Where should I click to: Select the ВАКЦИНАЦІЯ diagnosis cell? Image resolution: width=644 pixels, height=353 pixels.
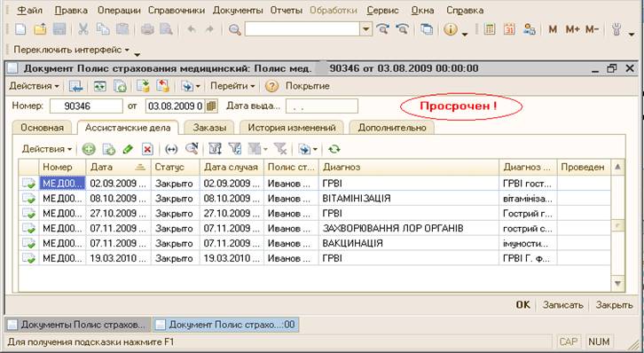pyautogui.click(x=409, y=243)
